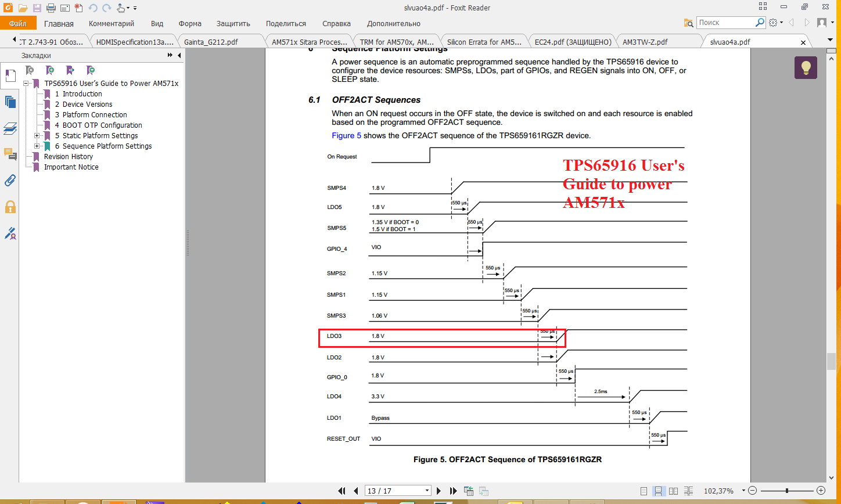Switch to the Главная ribbon tab
This screenshot has width=841, height=504.
tap(59, 24)
